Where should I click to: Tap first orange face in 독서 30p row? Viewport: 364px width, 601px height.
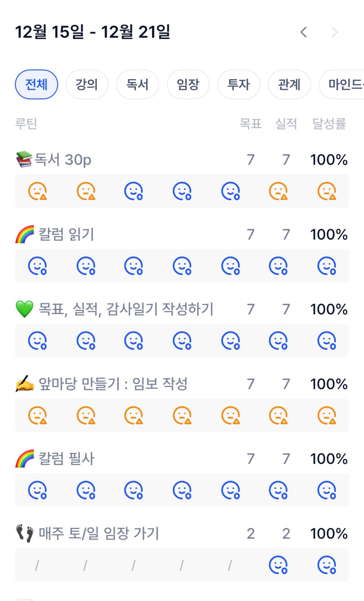[x=38, y=191]
